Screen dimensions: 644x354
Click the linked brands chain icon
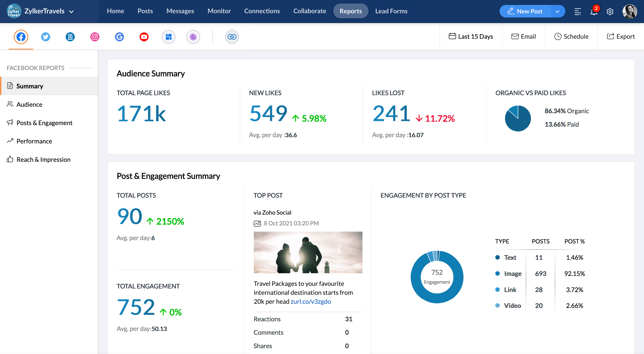232,37
